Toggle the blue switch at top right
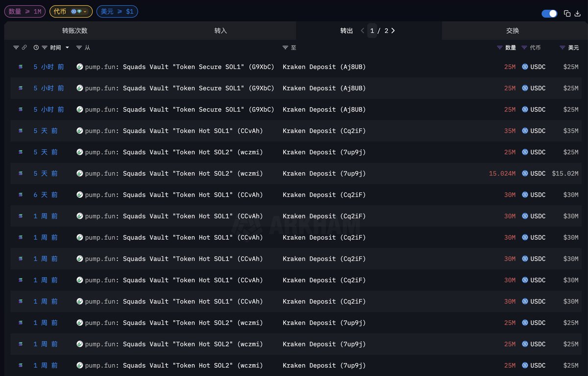 pos(549,14)
